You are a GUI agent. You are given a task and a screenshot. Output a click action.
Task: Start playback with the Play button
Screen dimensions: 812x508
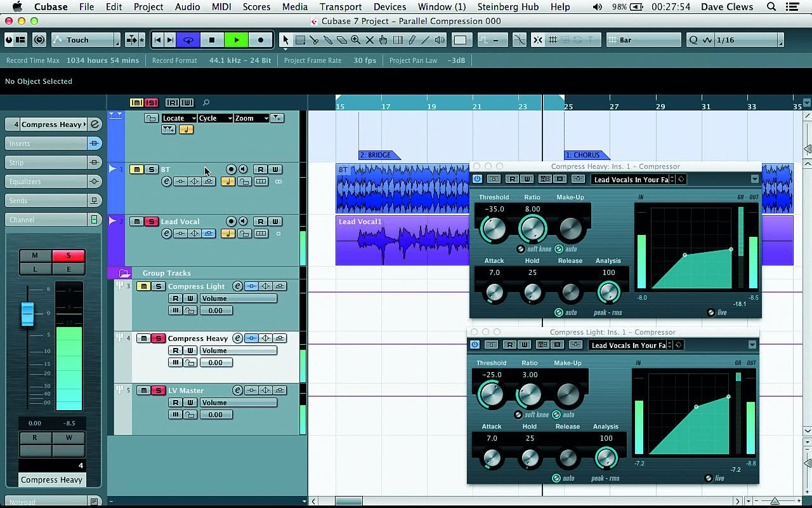coord(236,40)
